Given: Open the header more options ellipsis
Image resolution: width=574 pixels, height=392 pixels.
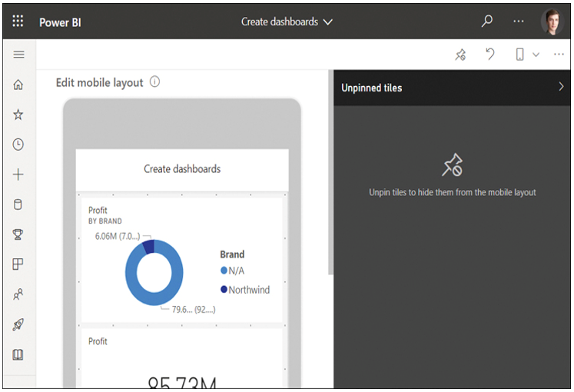Looking at the screenshot, I should 519,22.
